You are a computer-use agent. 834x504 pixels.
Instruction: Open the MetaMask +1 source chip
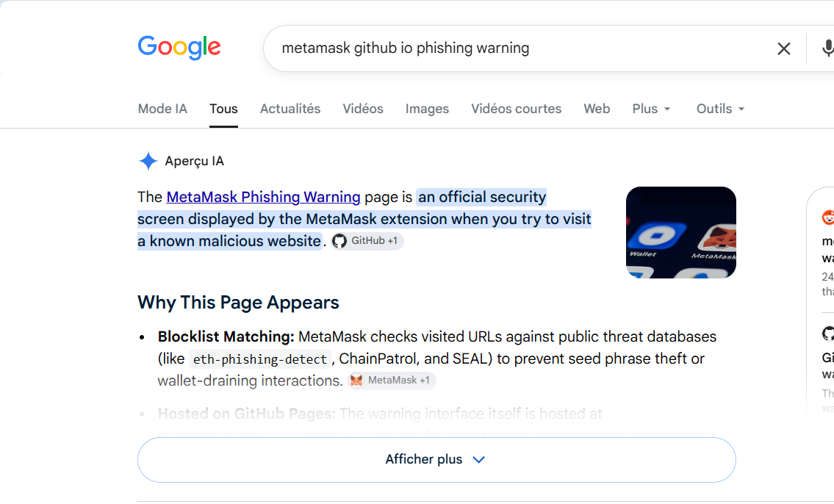pyautogui.click(x=392, y=381)
